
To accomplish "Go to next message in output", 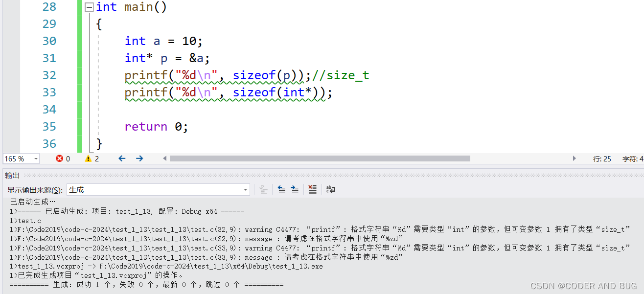I will (295, 189).
